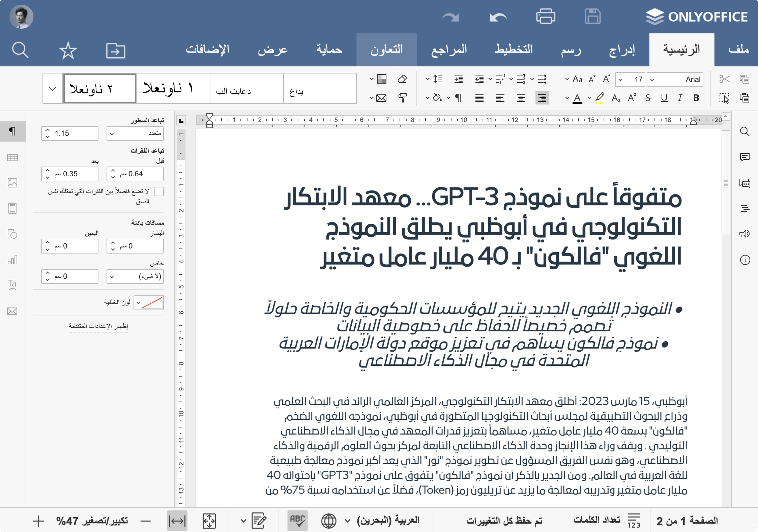Toggle nonprinting characters pilcrow button
Viewport: 758px width, 532px height.
[x=458, y=98]
